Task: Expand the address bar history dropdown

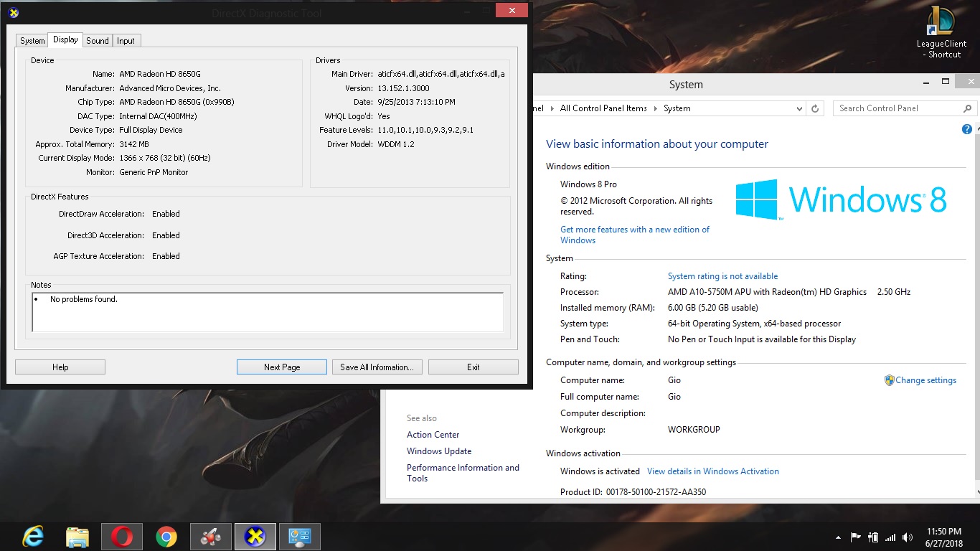Action: [x=799, y=108]
